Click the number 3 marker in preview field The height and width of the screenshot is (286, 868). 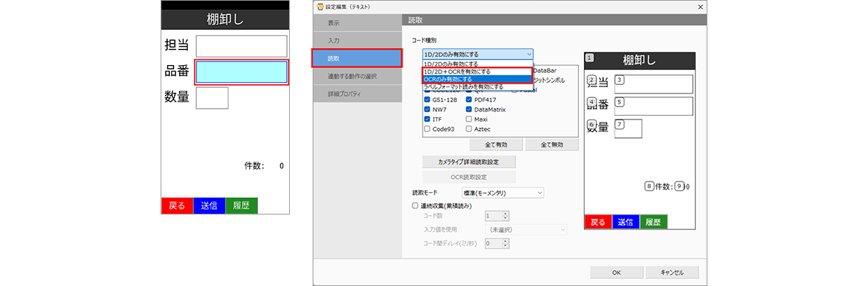(x=619, y=79)
